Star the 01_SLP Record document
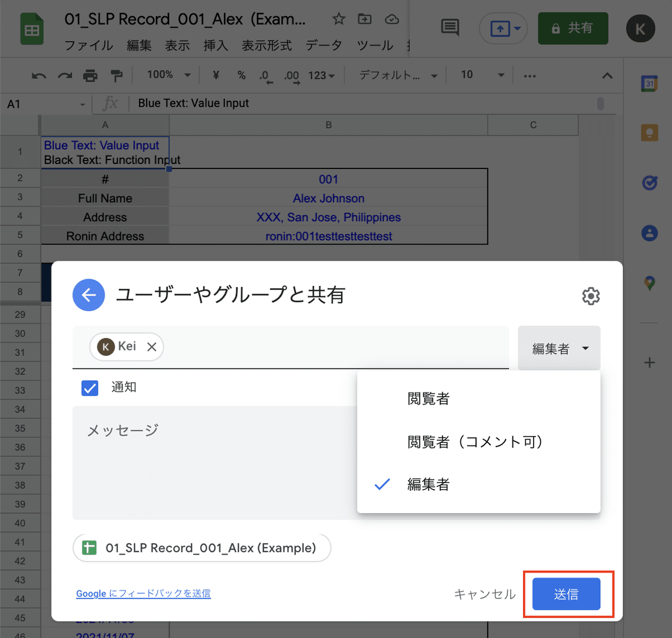 [x=338, y=19]
